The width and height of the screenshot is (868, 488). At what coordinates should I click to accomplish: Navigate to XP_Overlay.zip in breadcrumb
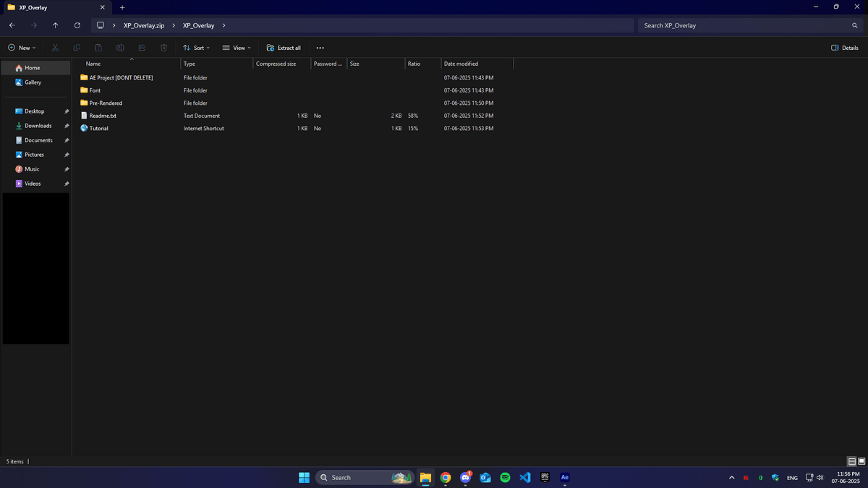point(144,25)
